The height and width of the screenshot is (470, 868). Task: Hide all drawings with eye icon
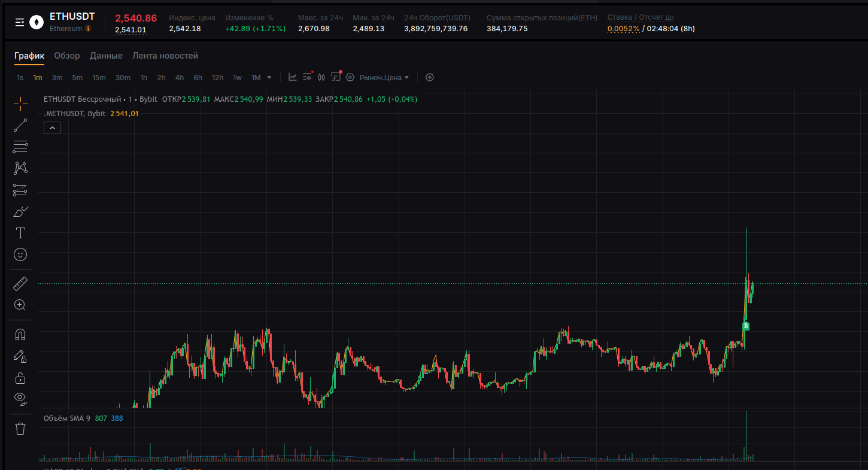20,399
